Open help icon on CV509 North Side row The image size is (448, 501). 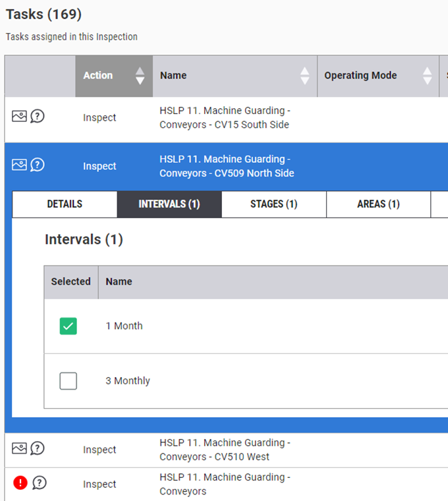pos(38,165)
